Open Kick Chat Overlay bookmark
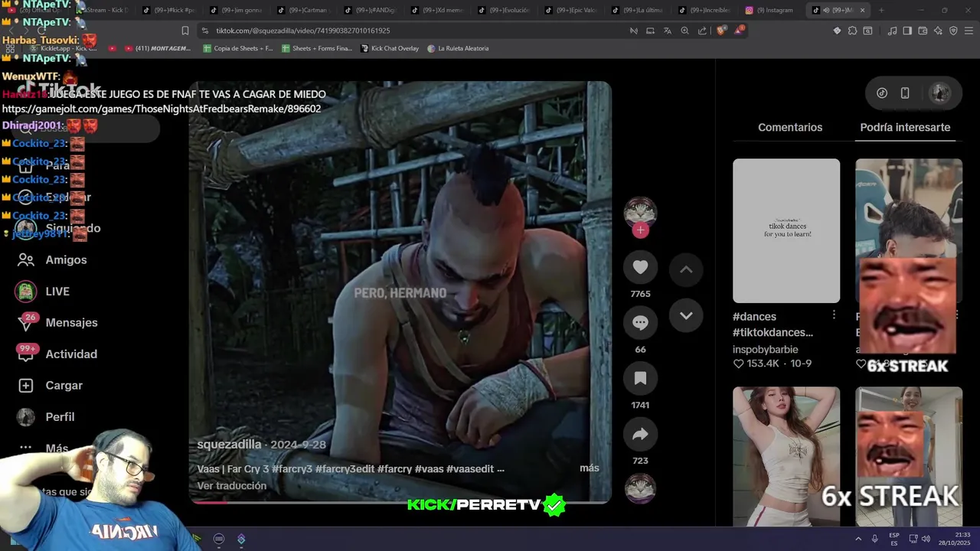 coord(390,48)
